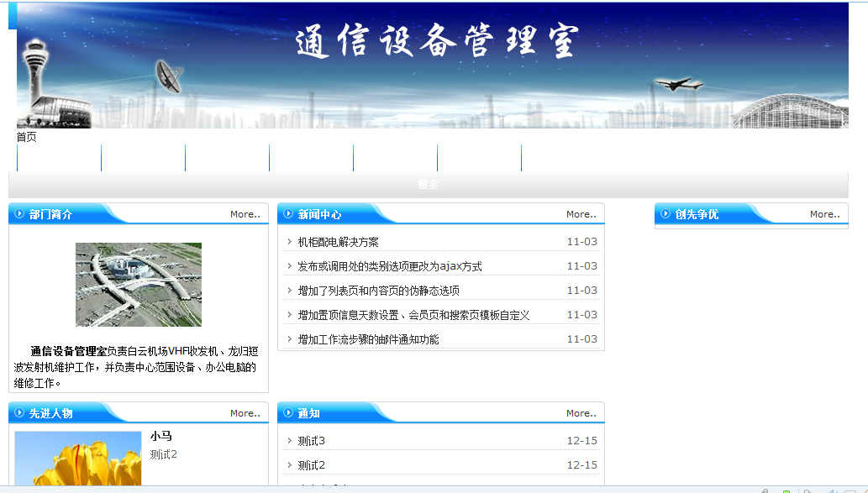Open More.. in the 通知 panel

point(581,413)
